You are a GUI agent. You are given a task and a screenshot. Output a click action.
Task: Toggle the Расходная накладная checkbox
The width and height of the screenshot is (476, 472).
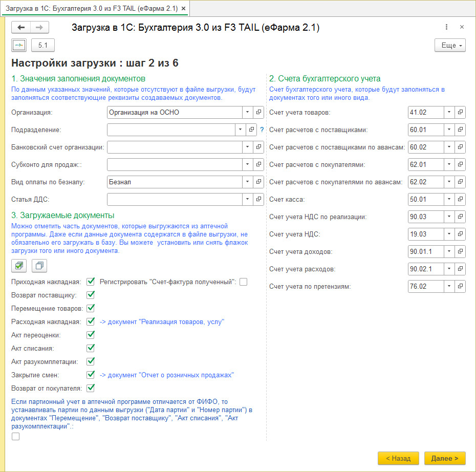pos(91,321)
